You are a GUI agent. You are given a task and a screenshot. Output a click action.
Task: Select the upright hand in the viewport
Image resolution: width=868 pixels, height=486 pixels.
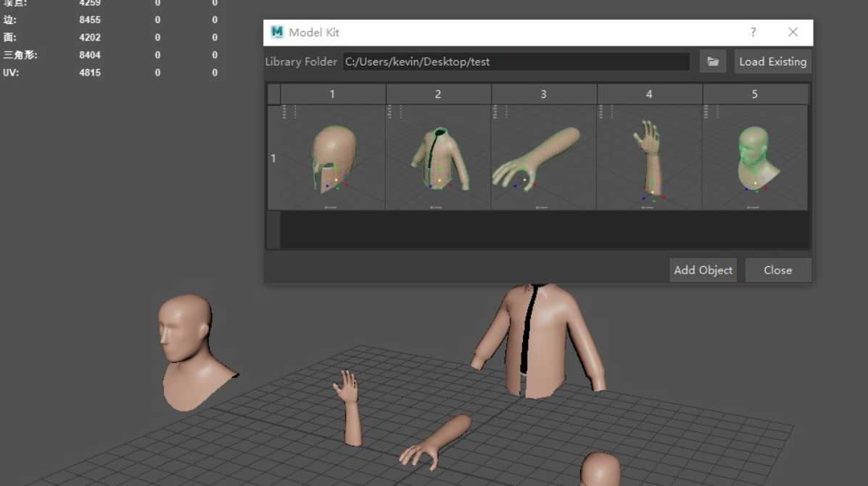(350, 408)
